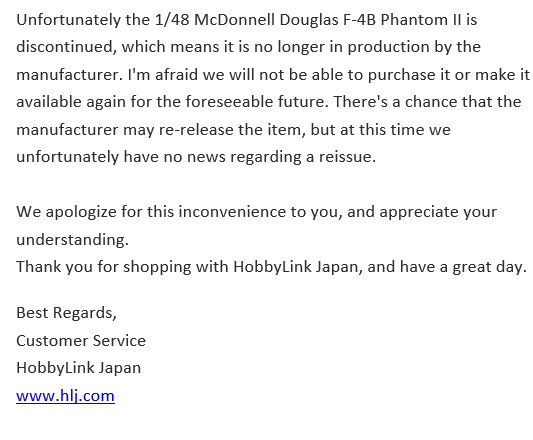The height and width of the screenshot is (440, 533).
Task: Click the word "reissue" ending the paragraph
Action: (345, 157)
